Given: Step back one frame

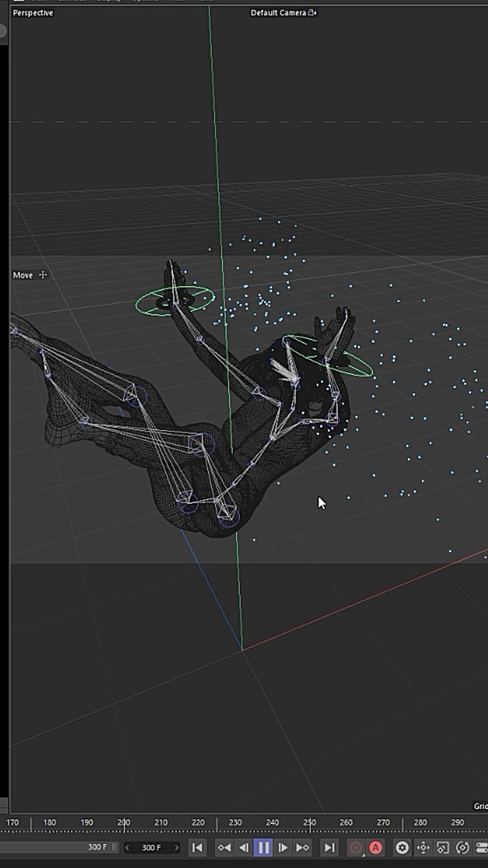Looking at the screenshot, I should point(244,847).
